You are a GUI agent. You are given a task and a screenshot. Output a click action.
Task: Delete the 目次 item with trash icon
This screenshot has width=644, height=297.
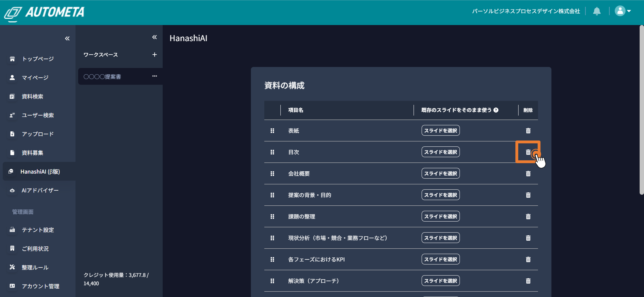528,152
